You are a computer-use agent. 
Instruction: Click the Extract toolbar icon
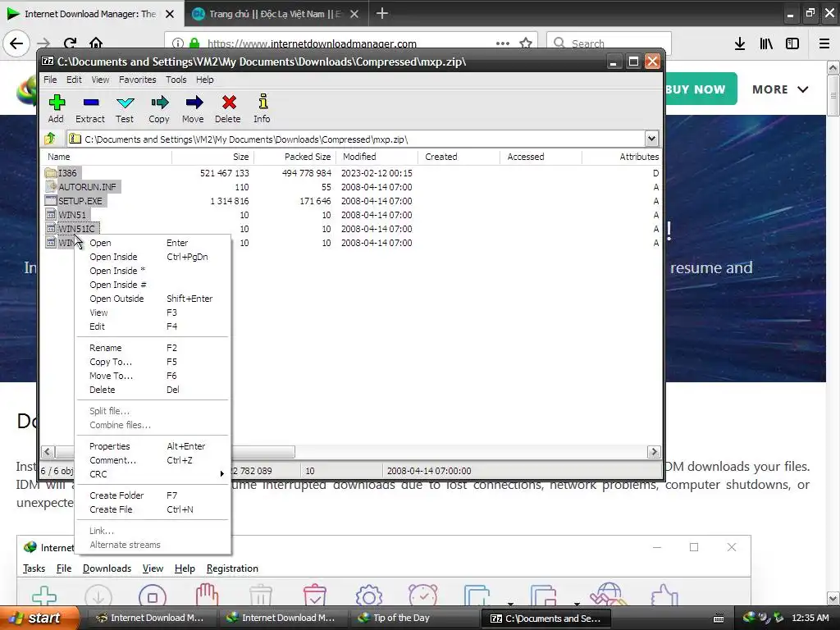[90, 109]
